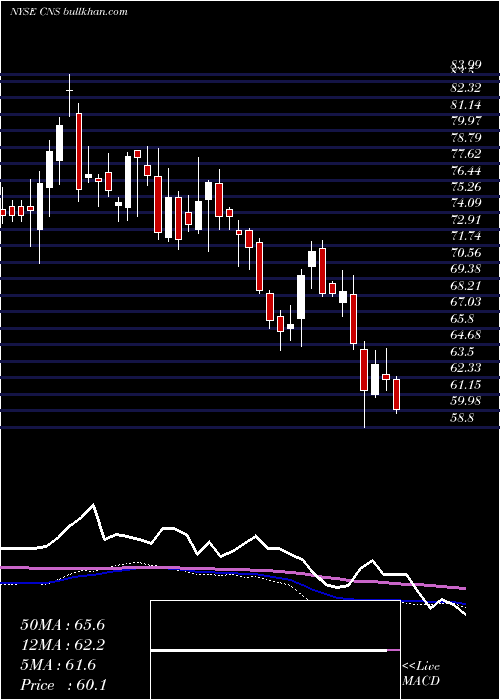
Task: Click the 75.26 price axis label
Action: coord(466,187)
